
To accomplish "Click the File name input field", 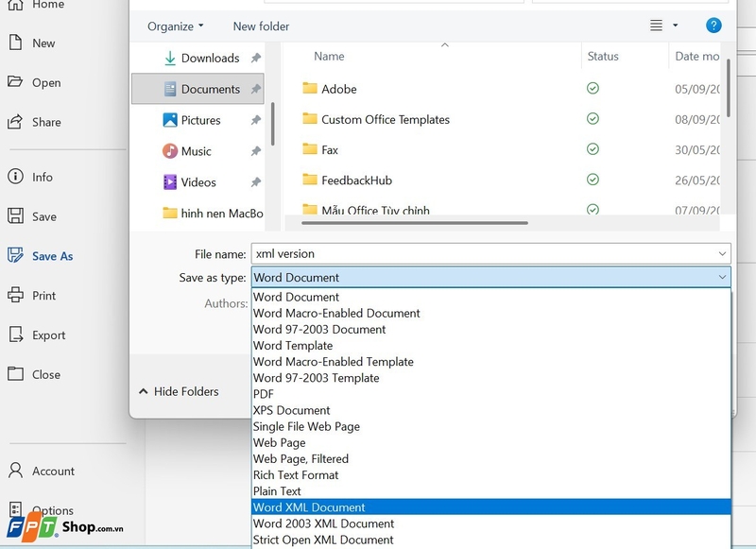I will pos(485,253).
